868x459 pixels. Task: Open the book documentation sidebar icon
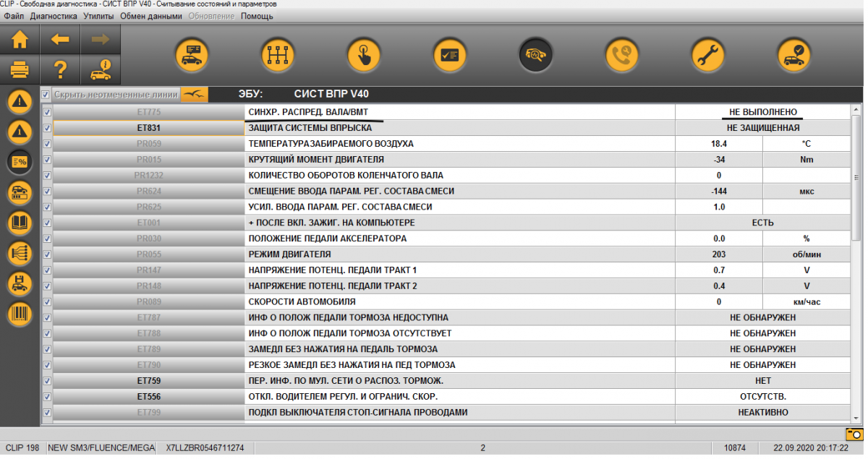(x=20, y=223)
